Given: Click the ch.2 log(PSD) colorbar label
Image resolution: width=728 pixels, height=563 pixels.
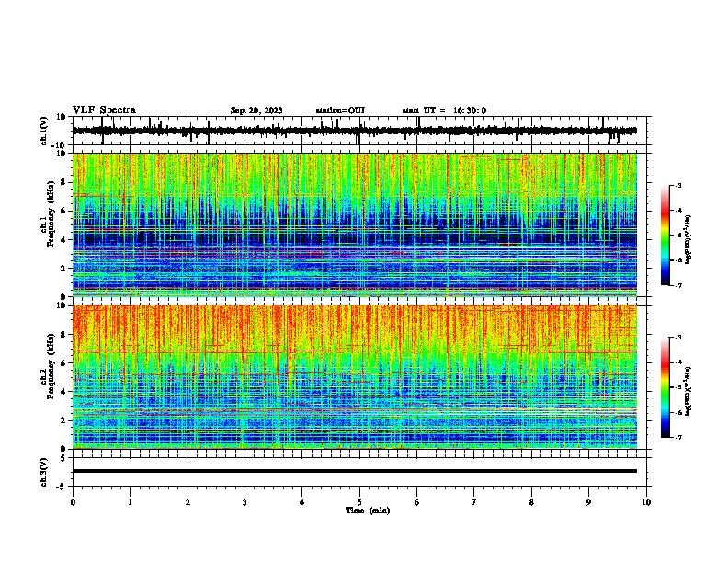Looking at the screenshot, I should click(688, 391).
